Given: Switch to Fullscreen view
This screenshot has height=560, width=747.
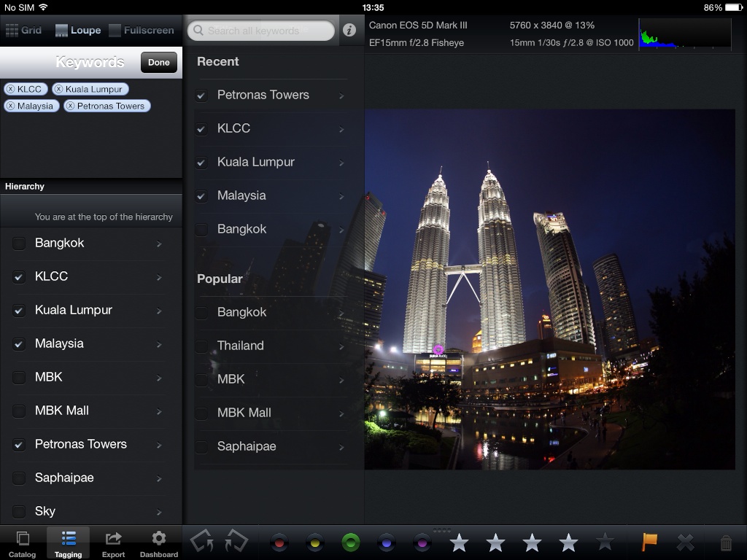Looking at the screenshot, I should [x=142, y=30].
